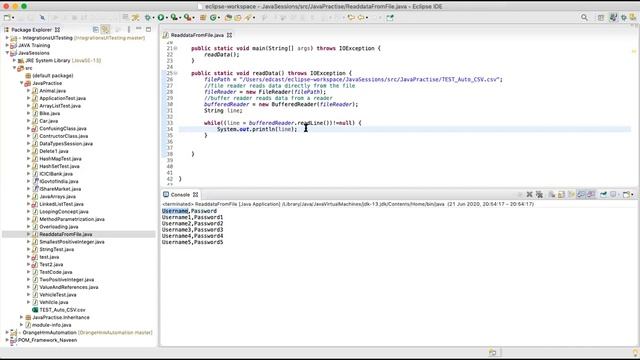Switch to the Debug perspective icon
The image size is (640, 360).
[x=624, y=18]
